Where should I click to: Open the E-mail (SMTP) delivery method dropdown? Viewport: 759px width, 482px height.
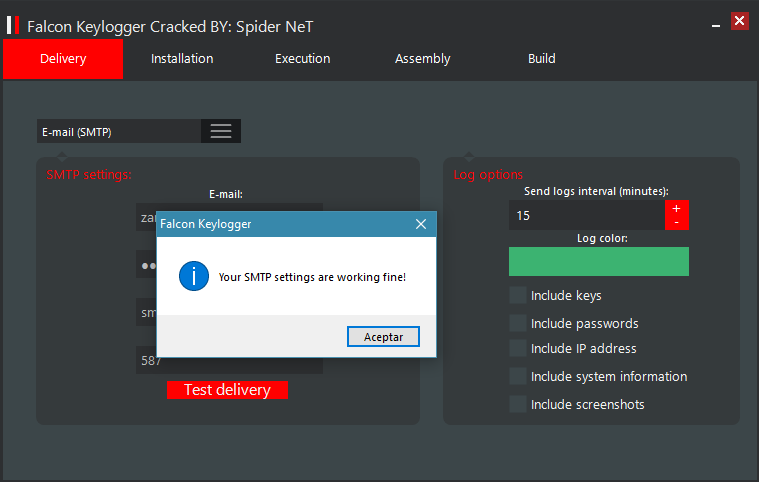[138, 131]
